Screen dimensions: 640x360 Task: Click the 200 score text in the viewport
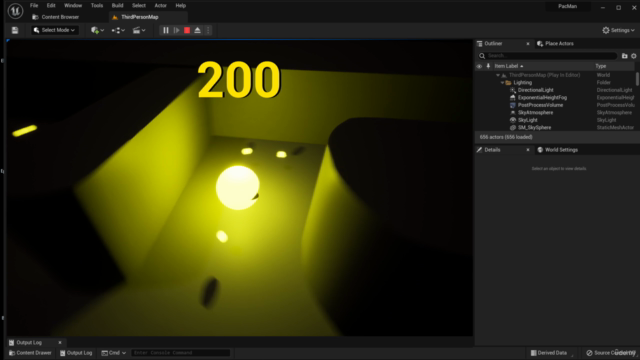(239, 80)
